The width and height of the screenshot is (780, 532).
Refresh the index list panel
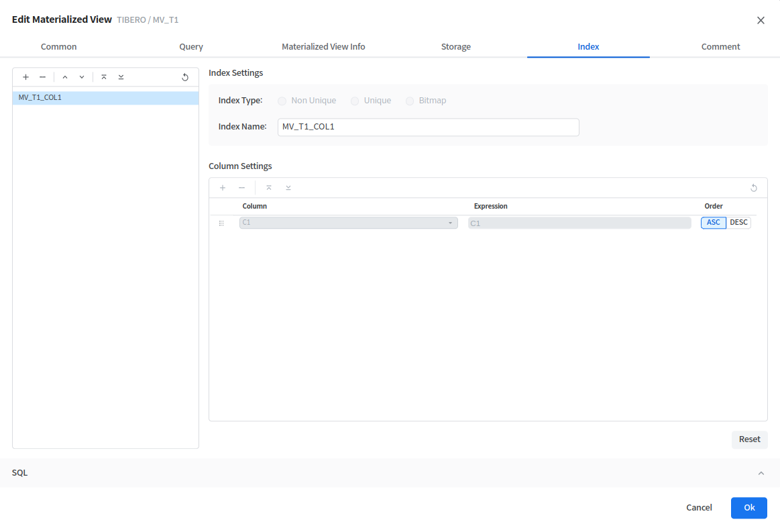(x=185, y=77)
